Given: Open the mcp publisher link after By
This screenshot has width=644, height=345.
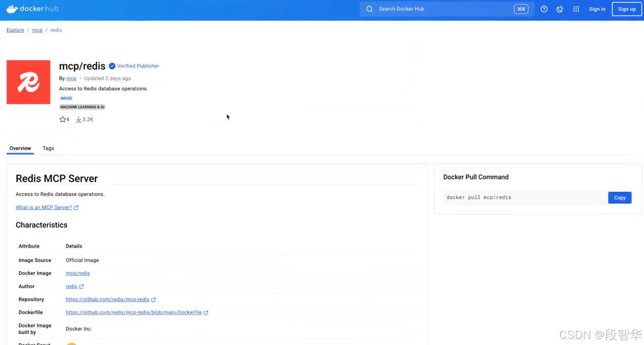Looking at the screenshot, I should point(71,78).
